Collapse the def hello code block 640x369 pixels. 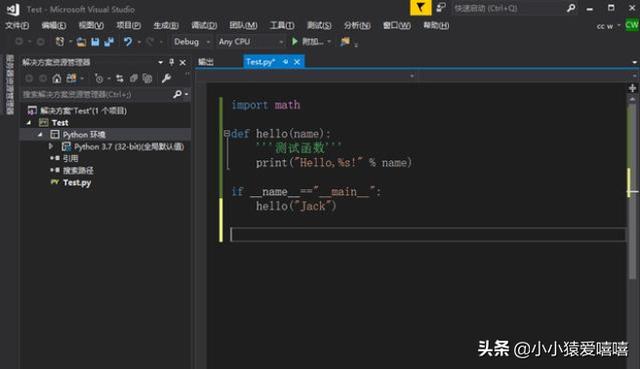pos(227,133)
